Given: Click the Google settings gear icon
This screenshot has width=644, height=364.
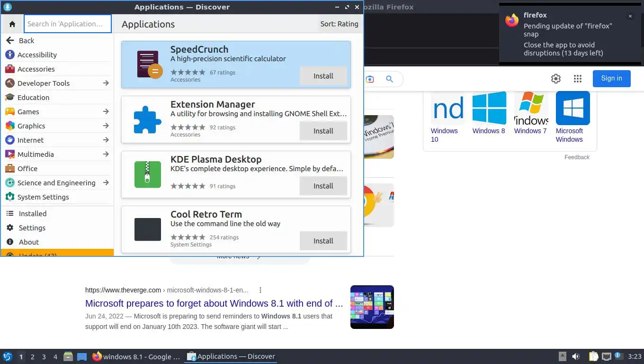Looking at the screenshot, I should point(556,79).
